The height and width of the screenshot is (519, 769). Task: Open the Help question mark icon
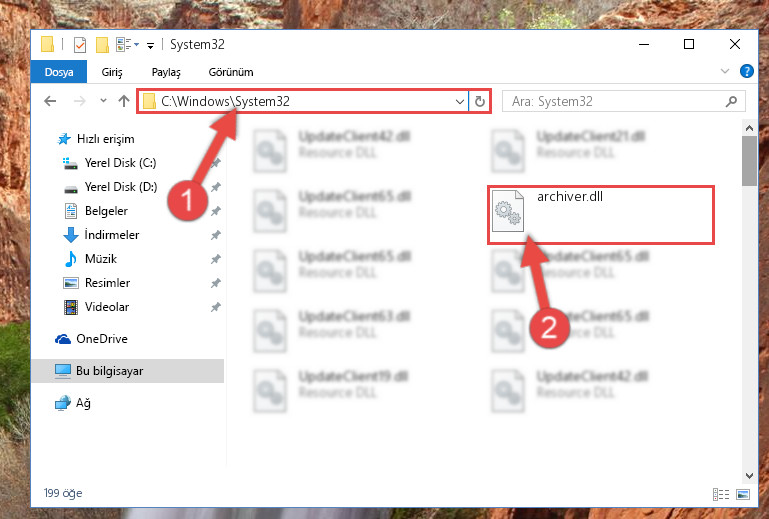[746, 72]
